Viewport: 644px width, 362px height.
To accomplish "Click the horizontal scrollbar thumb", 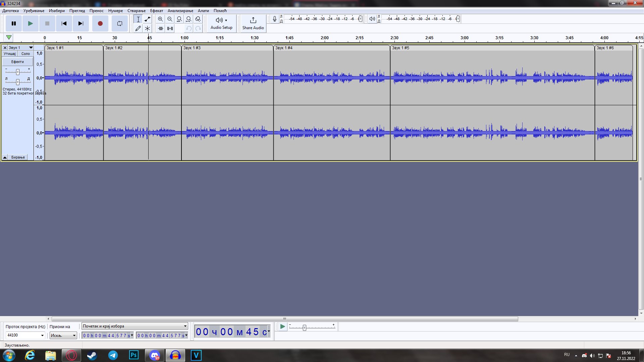I will pos(285,319).
